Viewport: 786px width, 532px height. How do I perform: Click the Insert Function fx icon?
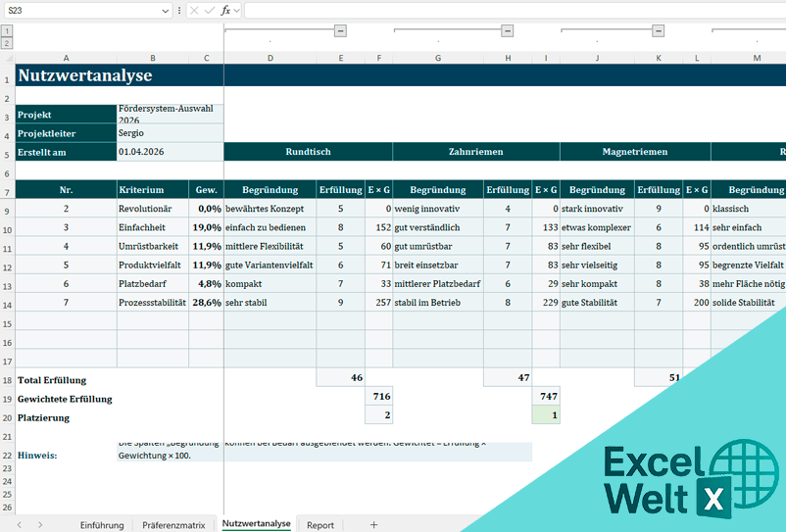(x=225, y=10)
